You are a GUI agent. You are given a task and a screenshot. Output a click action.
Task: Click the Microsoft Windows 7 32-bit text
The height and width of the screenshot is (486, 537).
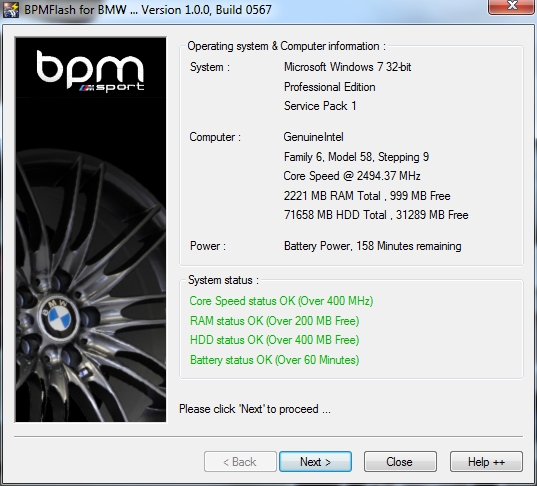click(x=348, y=67)
